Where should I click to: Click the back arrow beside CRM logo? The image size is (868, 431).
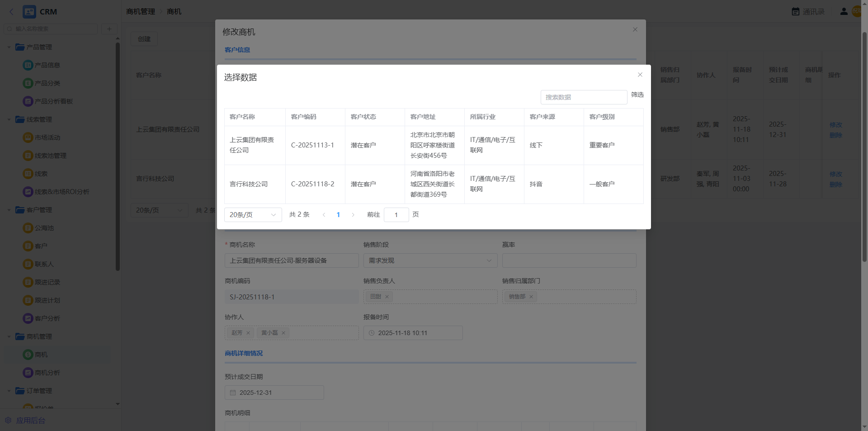point(12,12)
